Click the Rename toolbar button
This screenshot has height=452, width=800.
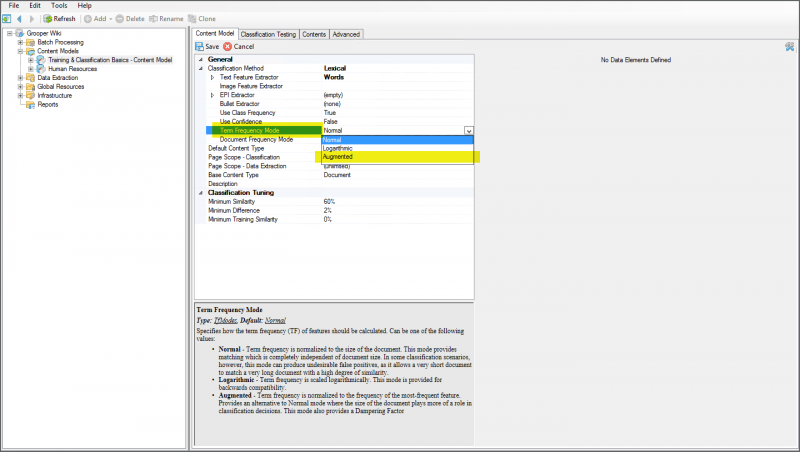click(166, 19)
